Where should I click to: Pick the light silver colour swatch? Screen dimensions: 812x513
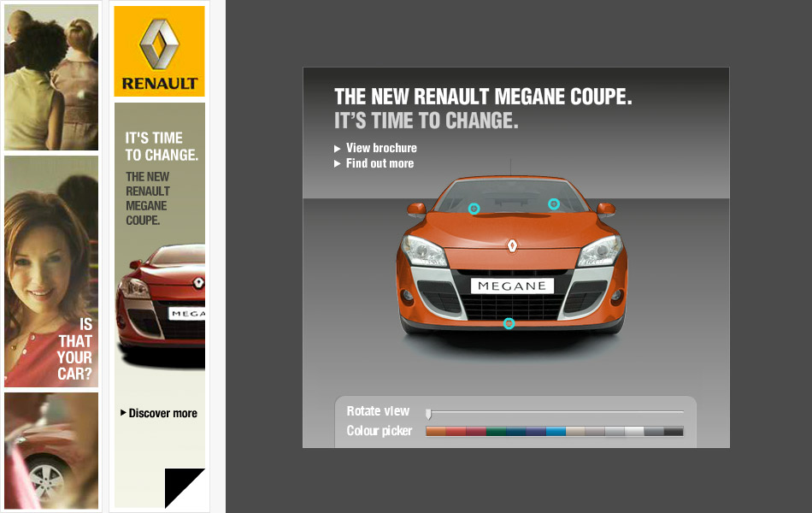pos(615,431)
